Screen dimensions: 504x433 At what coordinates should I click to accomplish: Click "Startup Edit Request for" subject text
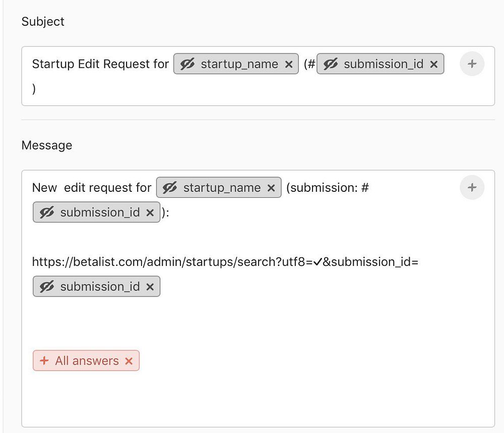click(x=100, y=64)
